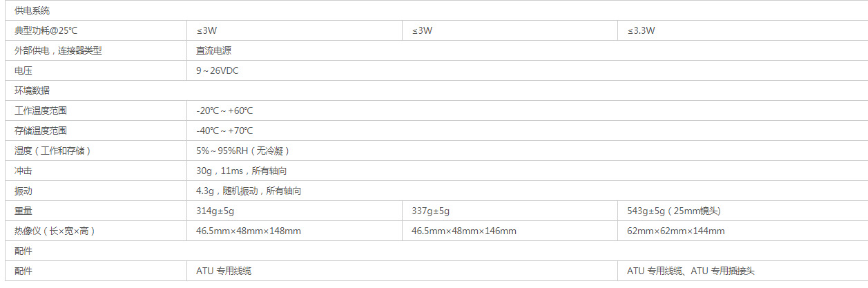Screen dimensions: 868x288
Task: Click the -20℃～+60℃ temperature value
Action: coord(224,111)
